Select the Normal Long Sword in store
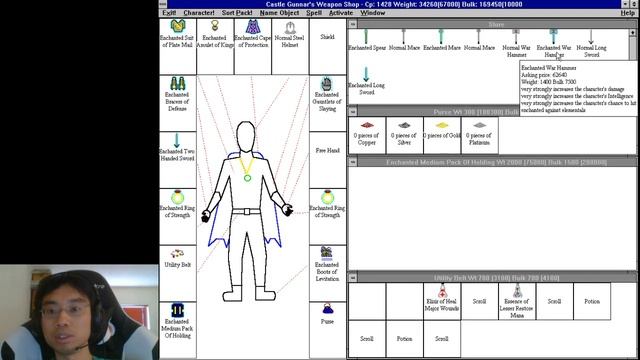The image size is (640, 360). pyautogui.click(x=591, y=43)
